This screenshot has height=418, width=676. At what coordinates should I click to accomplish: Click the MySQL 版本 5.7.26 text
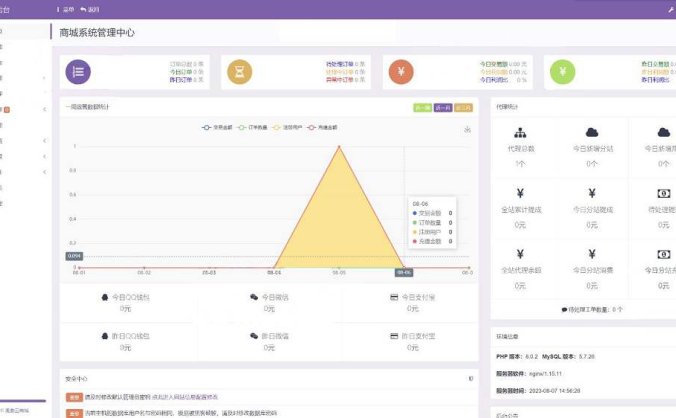tap(568, 356)
